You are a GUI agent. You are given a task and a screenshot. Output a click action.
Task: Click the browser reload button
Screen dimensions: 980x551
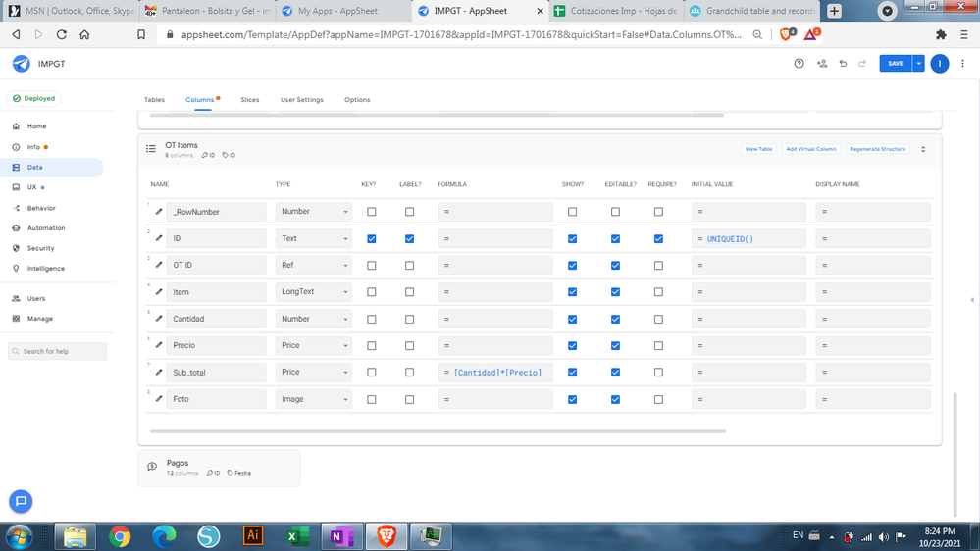(x=61, y=35)
